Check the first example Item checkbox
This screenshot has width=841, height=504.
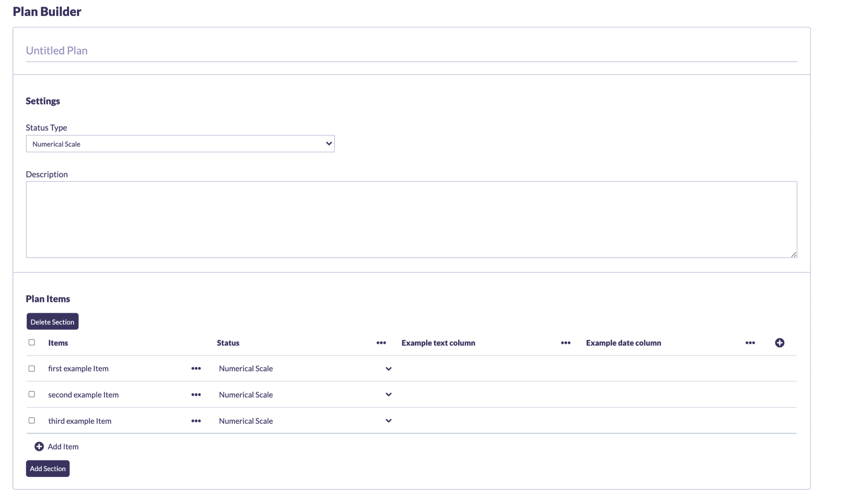[32, 369]
